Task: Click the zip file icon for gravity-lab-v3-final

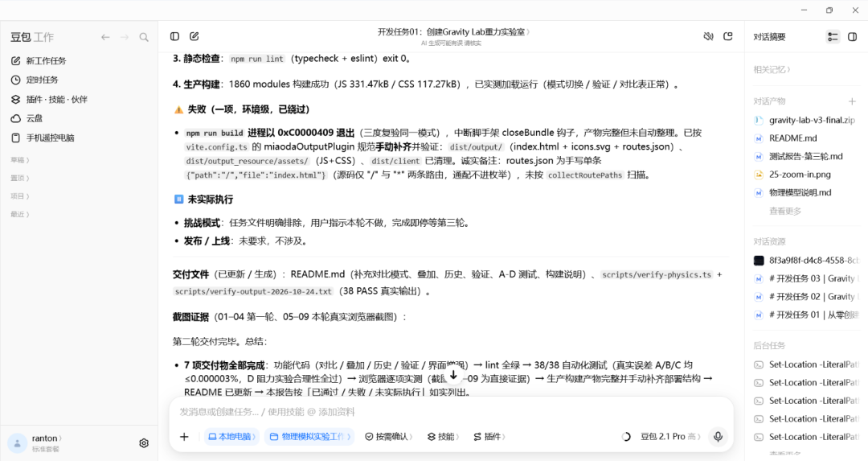Action: 759,120
